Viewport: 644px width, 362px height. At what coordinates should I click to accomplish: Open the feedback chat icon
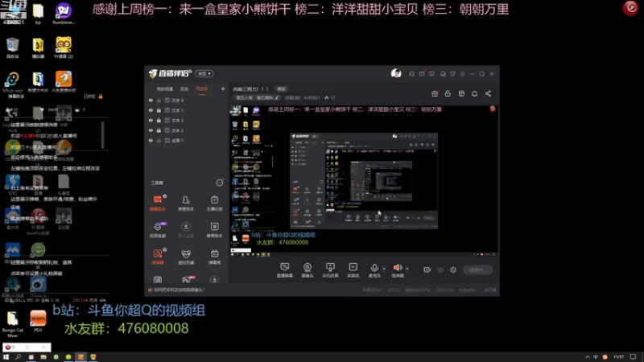tap(431, 74)
